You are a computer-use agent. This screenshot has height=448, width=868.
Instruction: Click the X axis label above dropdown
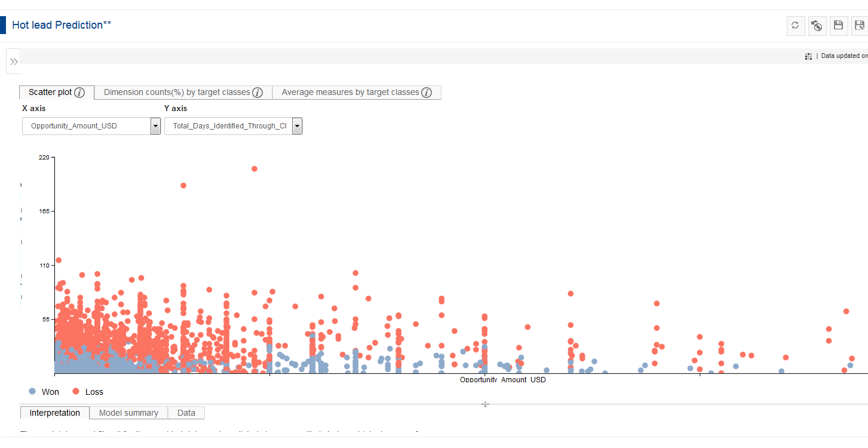(x=34, y=109)
